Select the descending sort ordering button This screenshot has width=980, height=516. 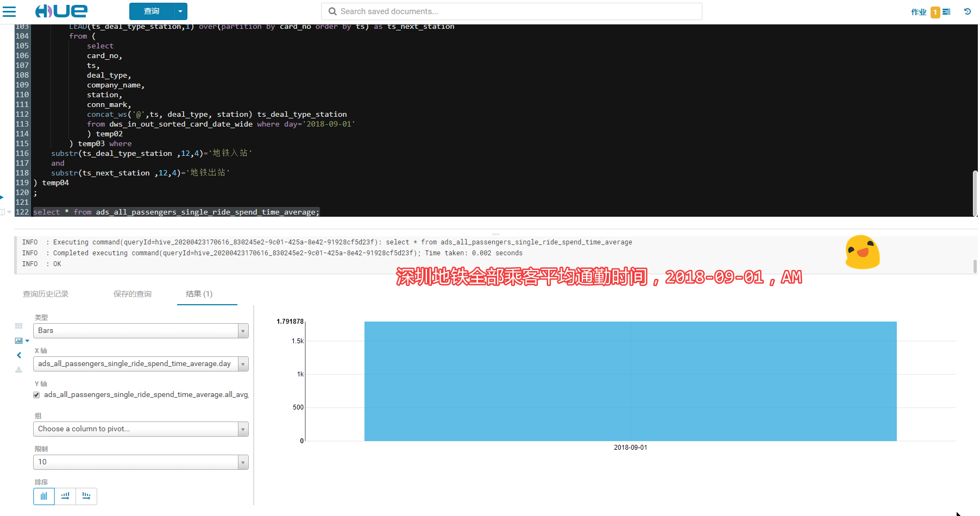tap(86, 496)
